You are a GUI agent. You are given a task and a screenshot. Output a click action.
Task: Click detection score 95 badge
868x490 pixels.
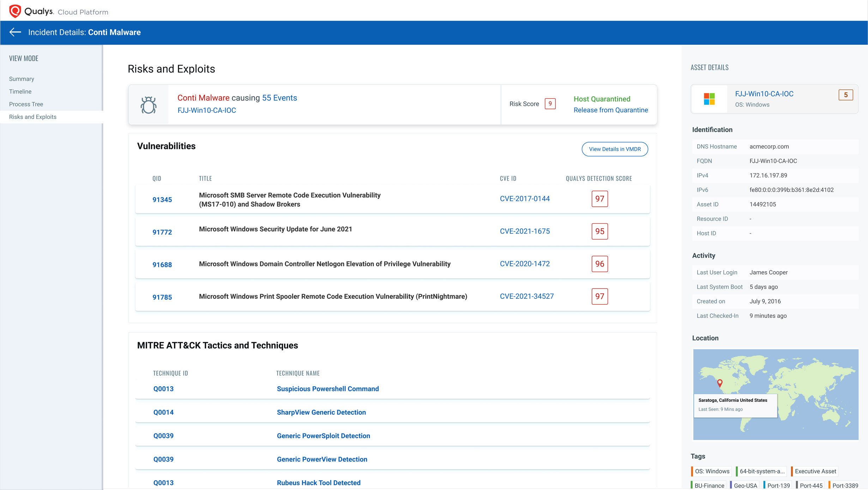pyautogui.click(x=599, y=231)
